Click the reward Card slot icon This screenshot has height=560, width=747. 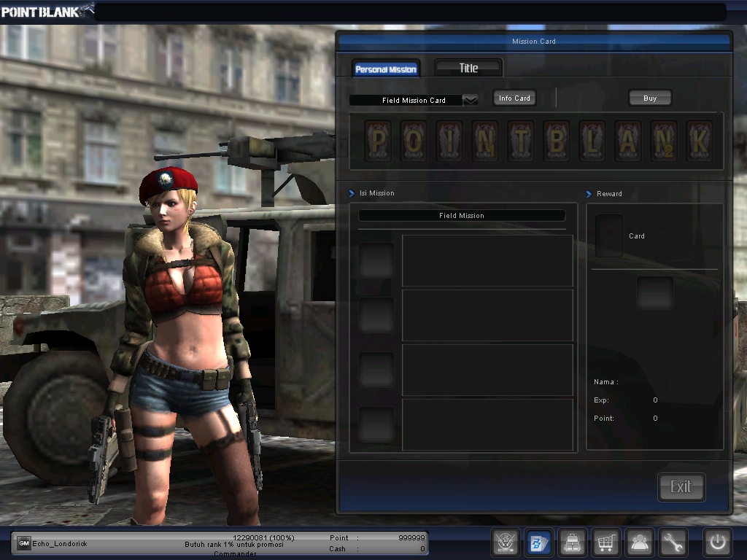[609, 236]
